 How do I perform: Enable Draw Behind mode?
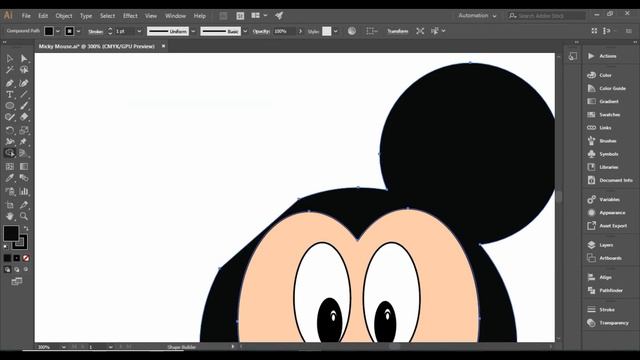tap(17, 269)
